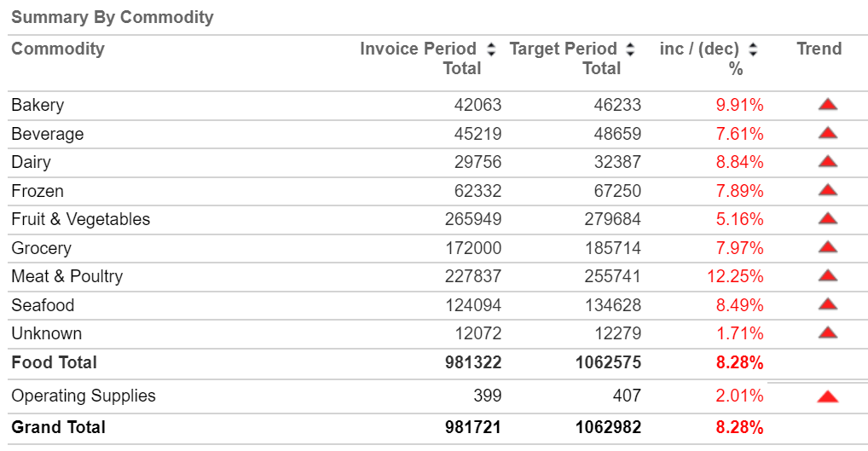Select the Meat & Poultry commodity row
The width and height of the screenshot is (868, 451).
point(67,276)
